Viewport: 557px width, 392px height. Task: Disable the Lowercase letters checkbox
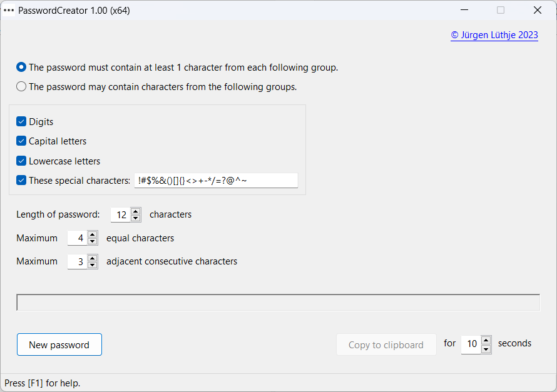coord(21,161)
